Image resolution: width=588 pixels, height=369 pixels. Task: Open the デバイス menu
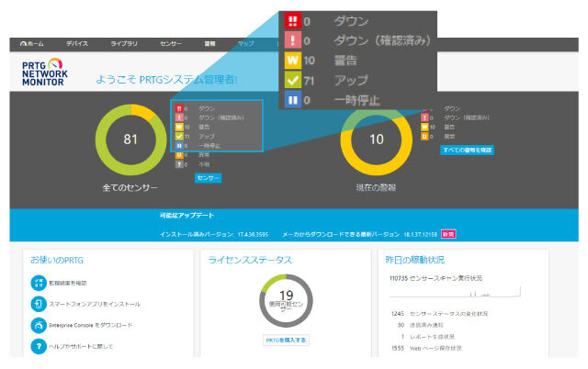click(x=77, y=43)
